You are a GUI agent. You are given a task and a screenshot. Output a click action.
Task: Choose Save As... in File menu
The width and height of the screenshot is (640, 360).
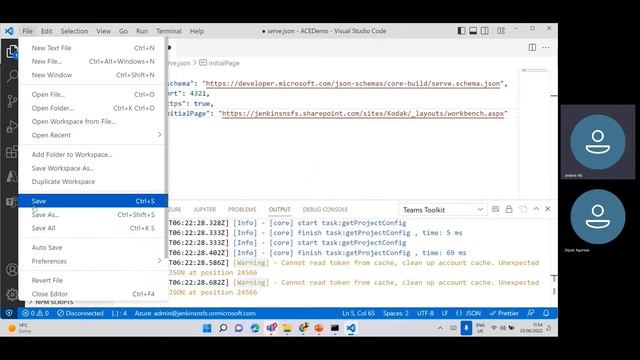[x=93, y=214]
